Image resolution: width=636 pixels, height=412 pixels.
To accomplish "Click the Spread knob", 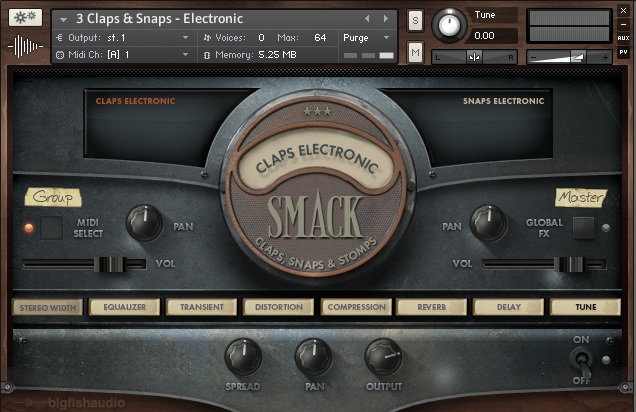I will click(243, 357).
